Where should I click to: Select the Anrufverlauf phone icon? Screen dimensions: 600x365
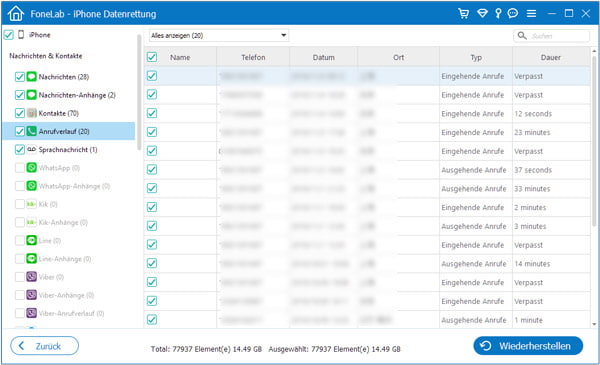pos(31,131)
